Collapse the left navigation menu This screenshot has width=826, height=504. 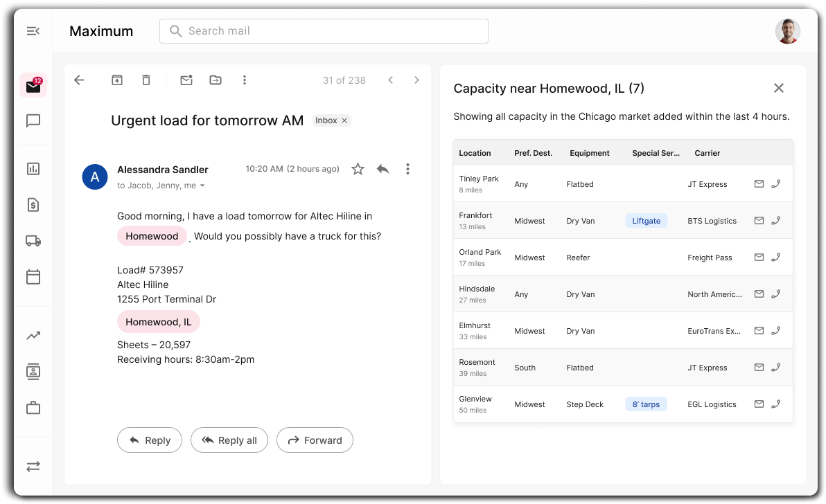click(x=33, y=31)
